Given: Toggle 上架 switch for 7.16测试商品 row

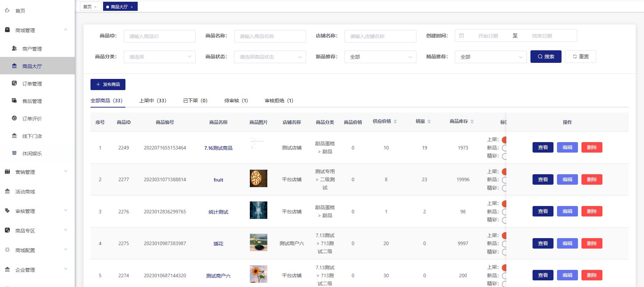Looking at the screenshot, I should (x=504, y=140).
